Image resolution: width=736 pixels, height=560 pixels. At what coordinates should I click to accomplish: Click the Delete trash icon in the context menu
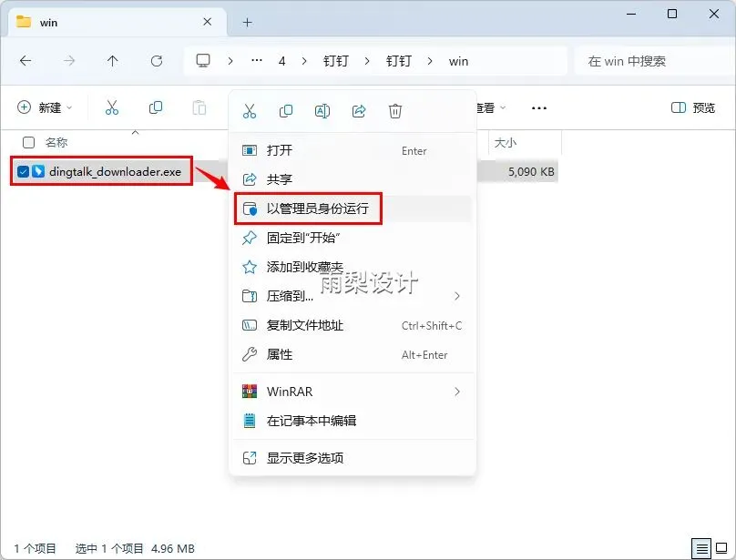394,111
